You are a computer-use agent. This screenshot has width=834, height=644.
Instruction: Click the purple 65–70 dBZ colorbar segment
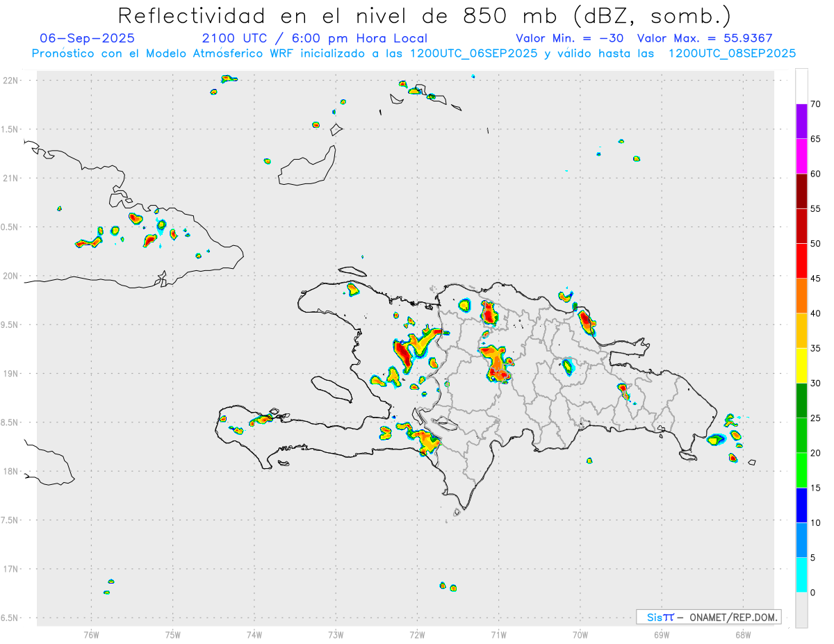point(801,121)
